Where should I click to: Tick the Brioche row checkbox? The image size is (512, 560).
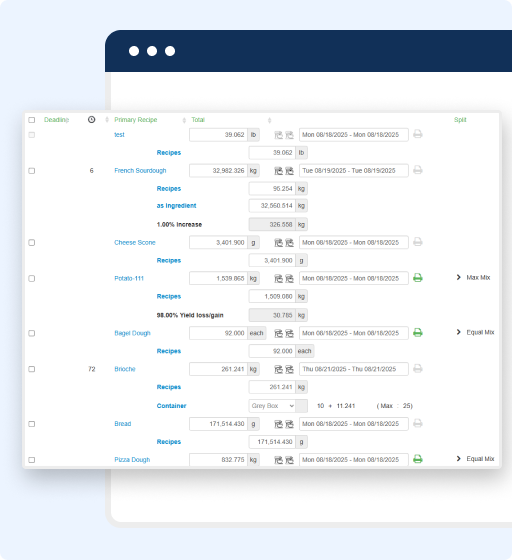[32, 369]
